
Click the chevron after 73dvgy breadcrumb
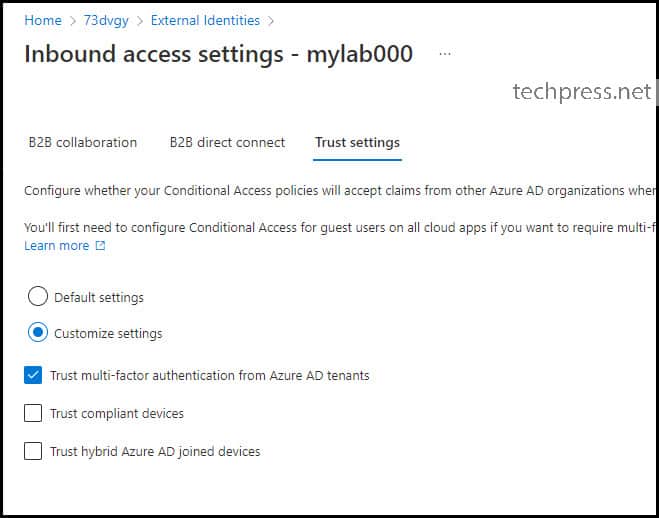(140, 21)
